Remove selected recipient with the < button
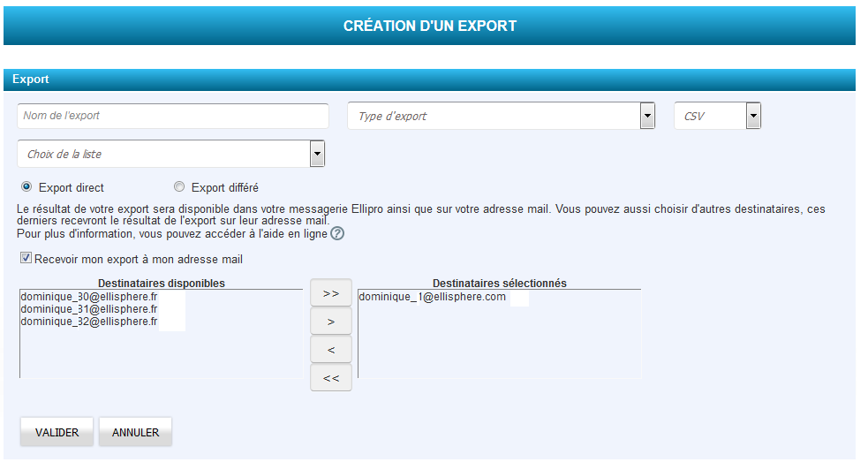868x462 pixels. click(x=331, y=350)
